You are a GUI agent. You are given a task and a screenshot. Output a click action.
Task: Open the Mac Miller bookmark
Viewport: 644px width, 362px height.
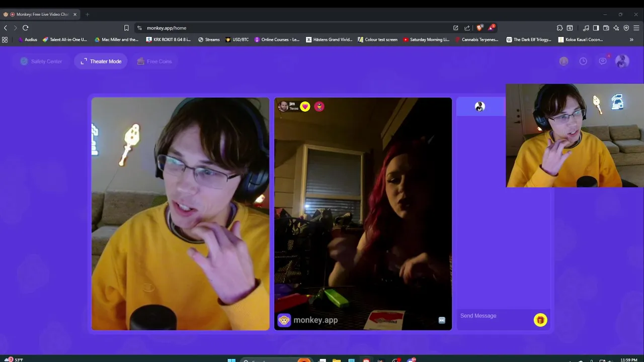coord(116,40)
